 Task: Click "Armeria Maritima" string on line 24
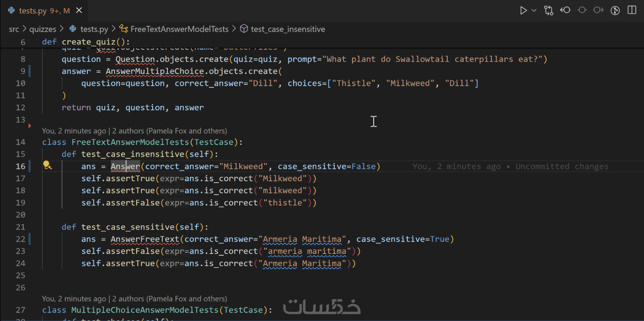302,263
